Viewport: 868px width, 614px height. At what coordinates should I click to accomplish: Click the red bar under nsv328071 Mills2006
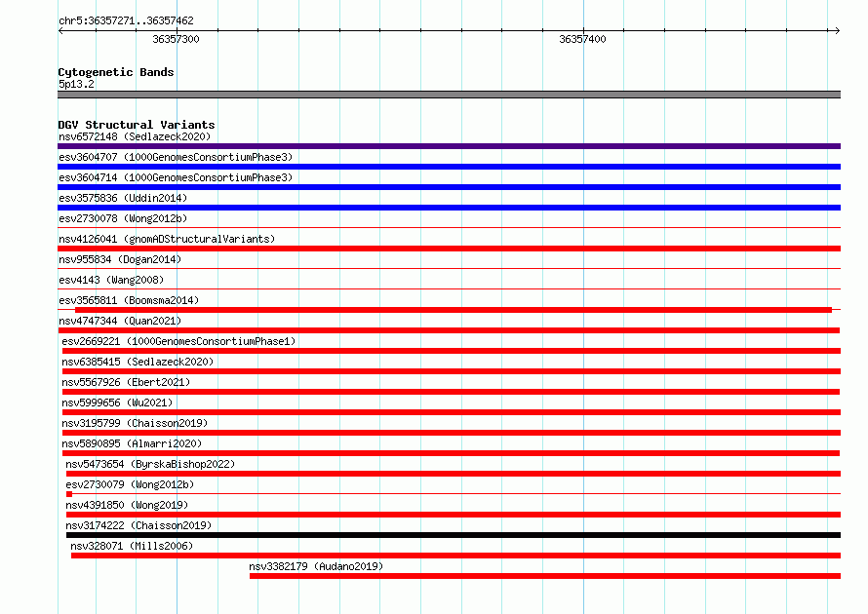pos(455,556)
